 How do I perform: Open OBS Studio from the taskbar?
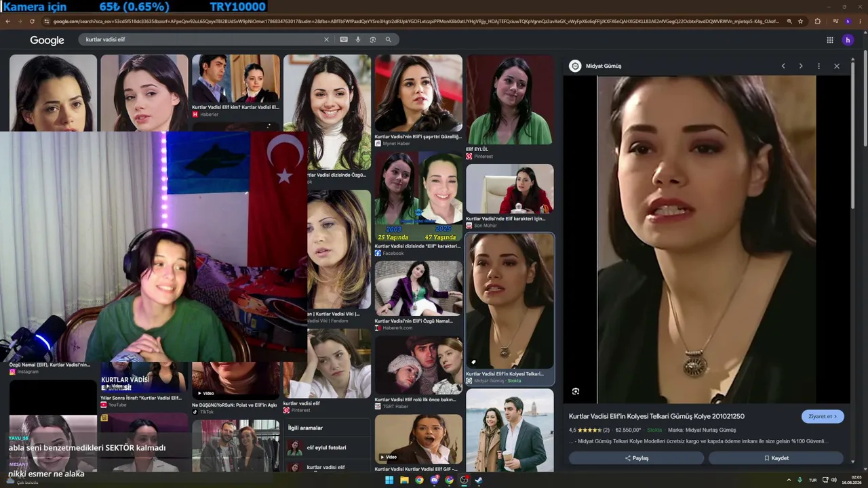tap(464, 480)
